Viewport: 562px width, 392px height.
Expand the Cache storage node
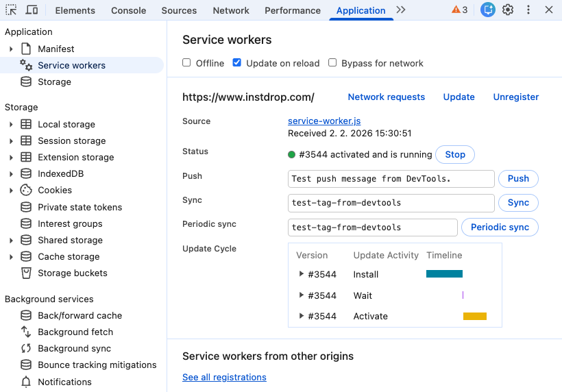[11, 256]
